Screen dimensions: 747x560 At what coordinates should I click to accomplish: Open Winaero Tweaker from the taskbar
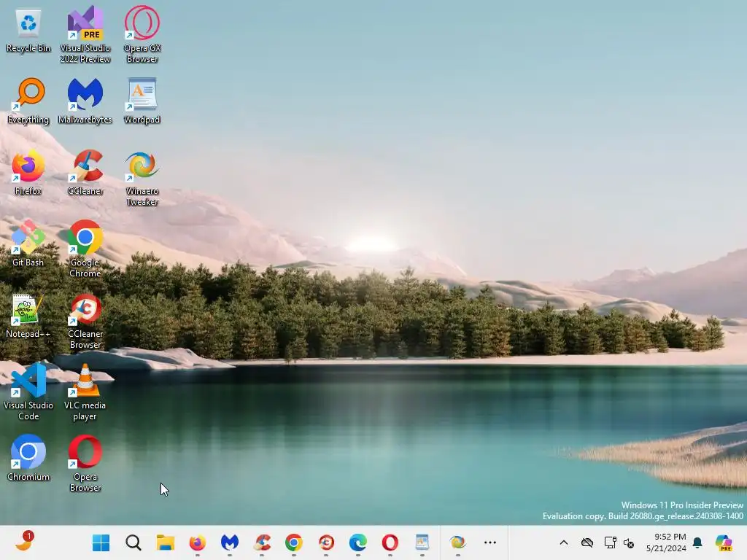coord(458,542)
